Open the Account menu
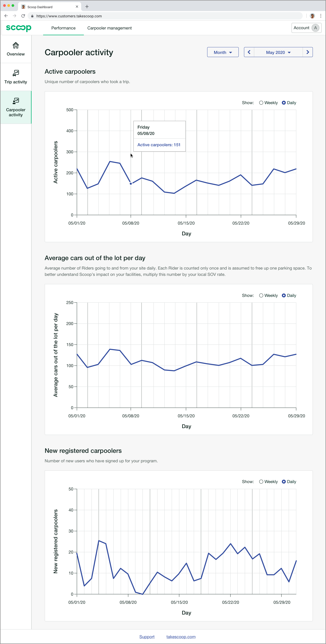 [306, 28]
